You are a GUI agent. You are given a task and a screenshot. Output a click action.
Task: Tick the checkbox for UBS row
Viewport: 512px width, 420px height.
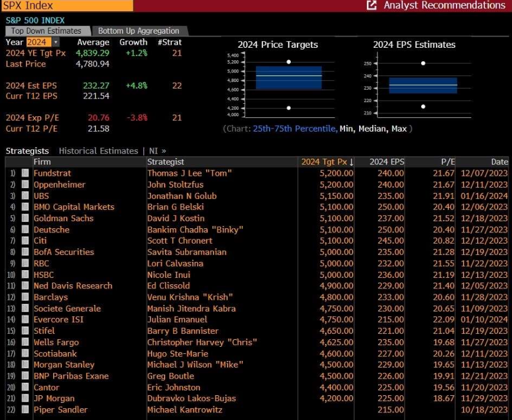25,196
